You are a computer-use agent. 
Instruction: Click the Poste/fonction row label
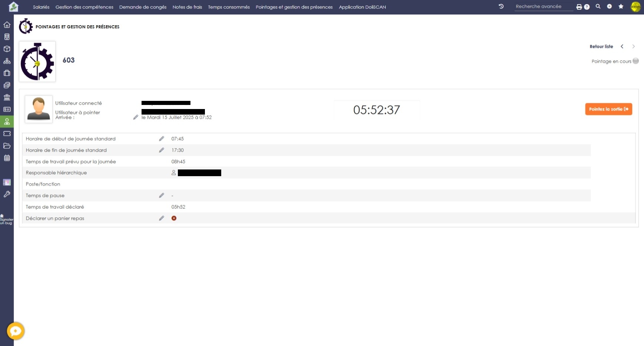[43, 184]
